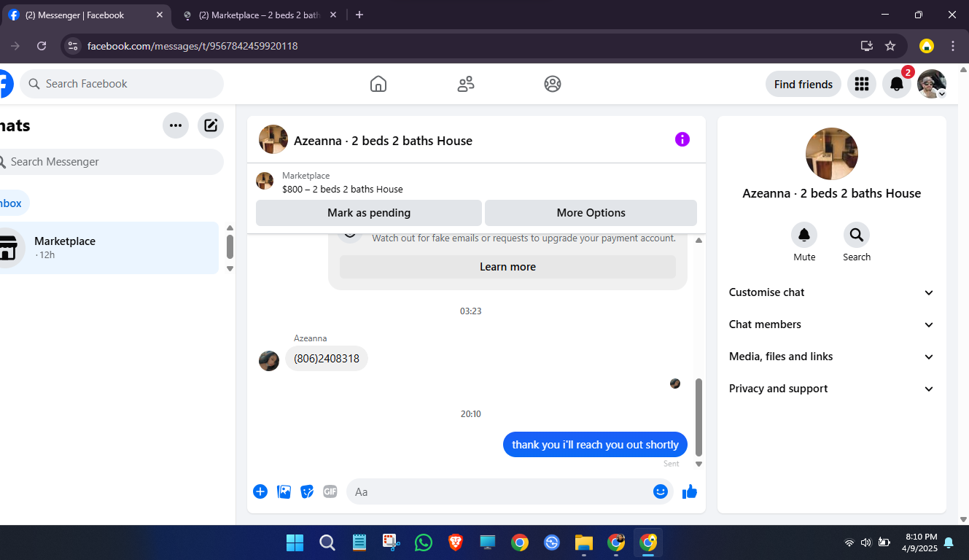Start a new message compose icon
The image size is (969, 560).
(x=211, y=125)
